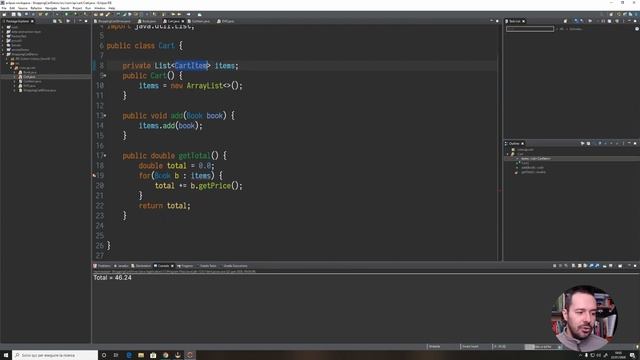This screenshot has height=360, width=640.
Task: Collapse all in the Package Explorer toolbar
Action: [54, 21]
